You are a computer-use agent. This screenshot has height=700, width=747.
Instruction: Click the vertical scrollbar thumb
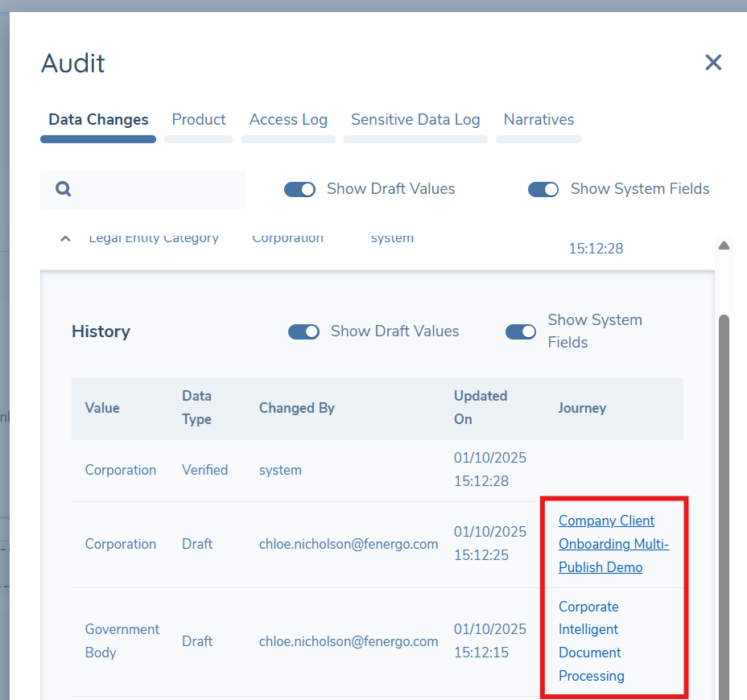coord(723,499)
